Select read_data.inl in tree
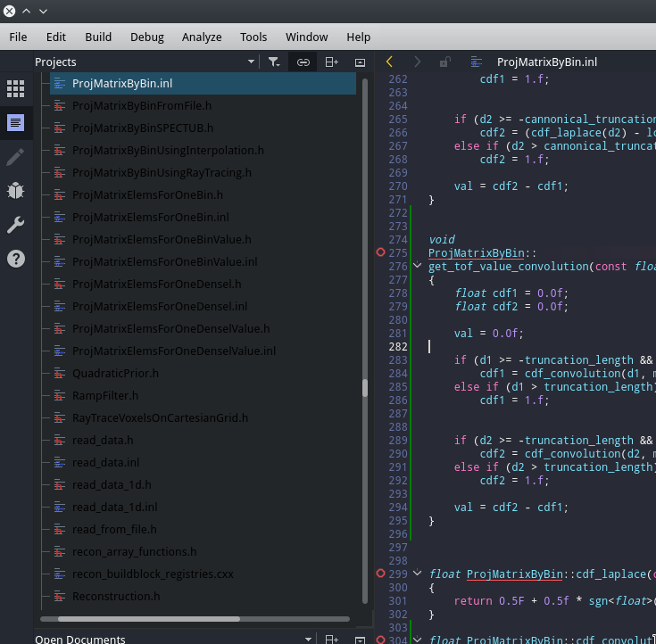656x644 pixels. pos(106,463)
